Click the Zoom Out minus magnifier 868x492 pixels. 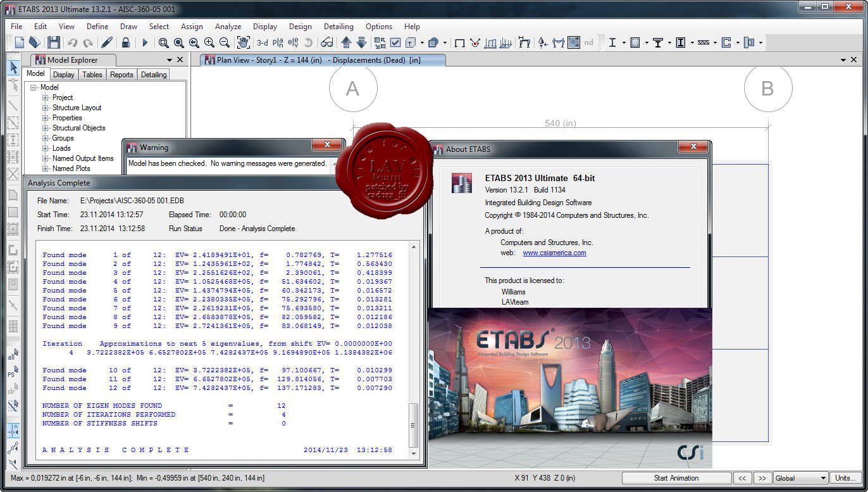pyautogui.click(x=225, y=42)
